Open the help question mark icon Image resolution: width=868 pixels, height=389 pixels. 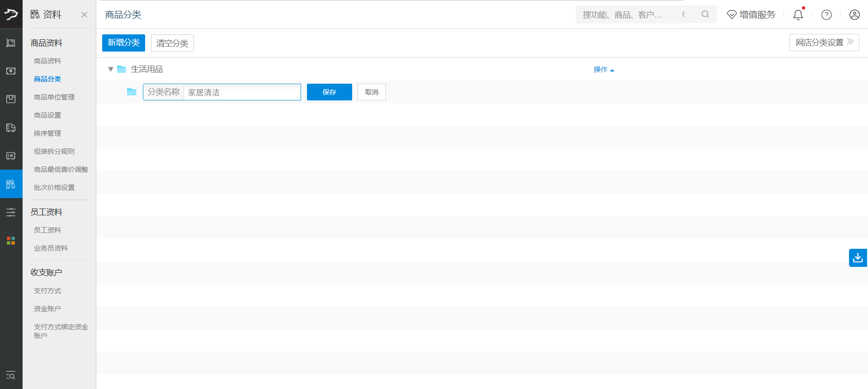point(826,15)
